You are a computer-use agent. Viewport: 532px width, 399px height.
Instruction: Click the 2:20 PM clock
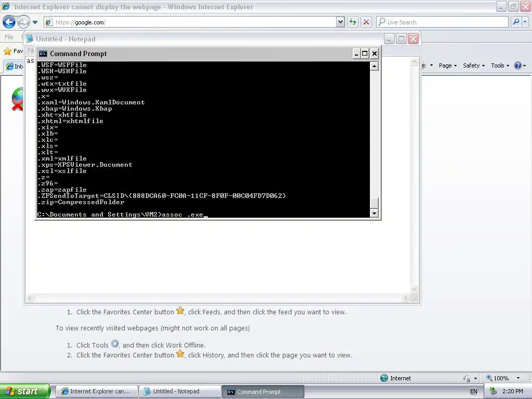[x=513, y=391]
